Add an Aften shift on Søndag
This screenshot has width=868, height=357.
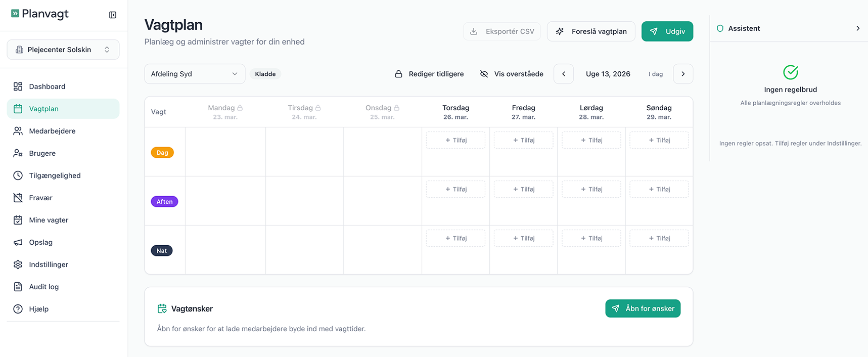(659, 189)
